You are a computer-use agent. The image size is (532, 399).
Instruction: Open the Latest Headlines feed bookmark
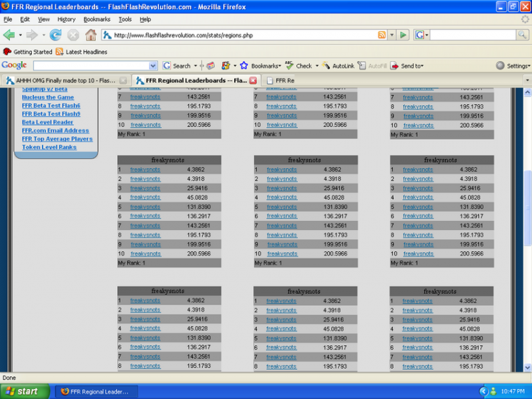(x=82, y=52)
